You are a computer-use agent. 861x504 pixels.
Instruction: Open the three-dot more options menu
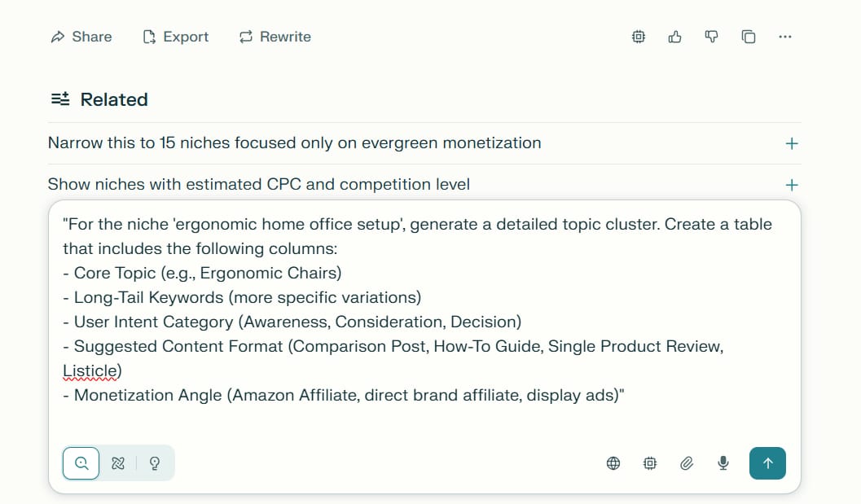pyautogui.click(x=784, y=37)
